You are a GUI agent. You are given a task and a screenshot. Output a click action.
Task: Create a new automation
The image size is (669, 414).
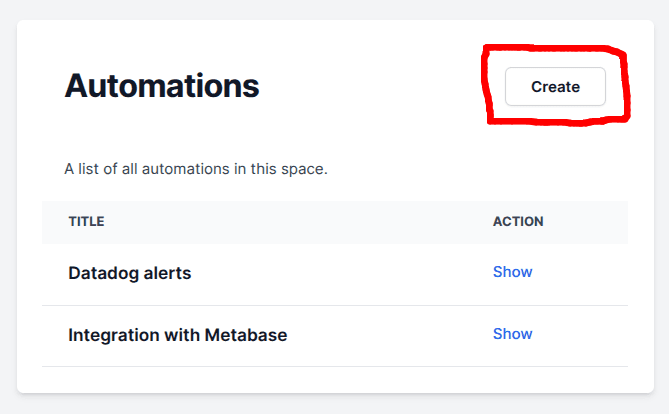point(555,87)
